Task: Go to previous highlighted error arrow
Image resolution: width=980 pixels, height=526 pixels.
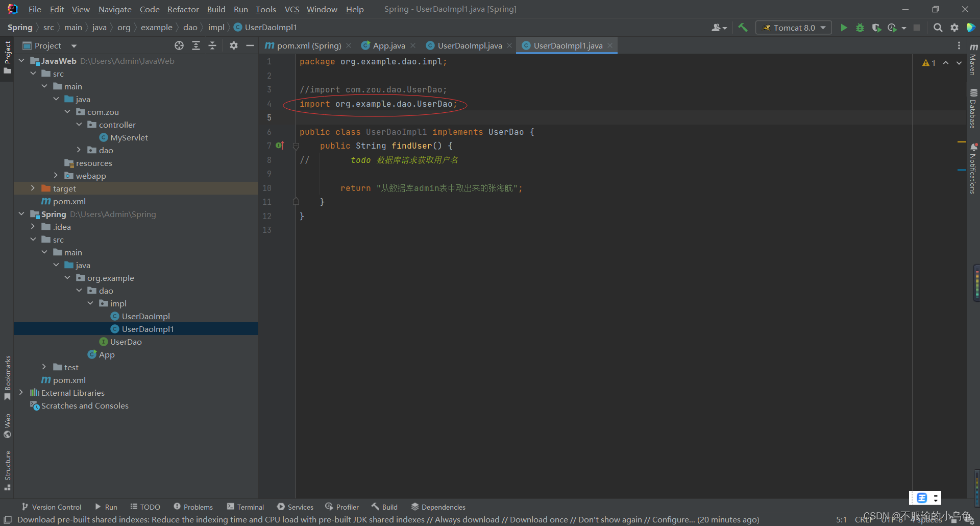Action: pyautogui.click(x=946, y=63)
